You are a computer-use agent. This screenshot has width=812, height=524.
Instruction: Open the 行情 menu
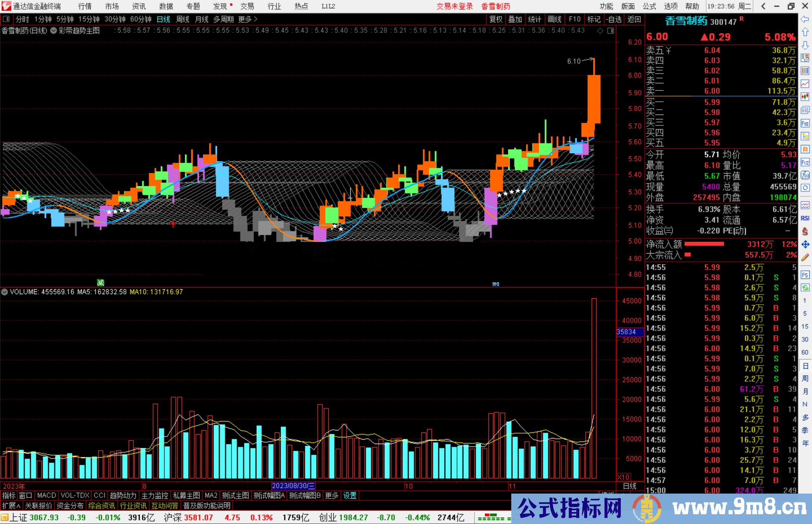tap(85, 6)
